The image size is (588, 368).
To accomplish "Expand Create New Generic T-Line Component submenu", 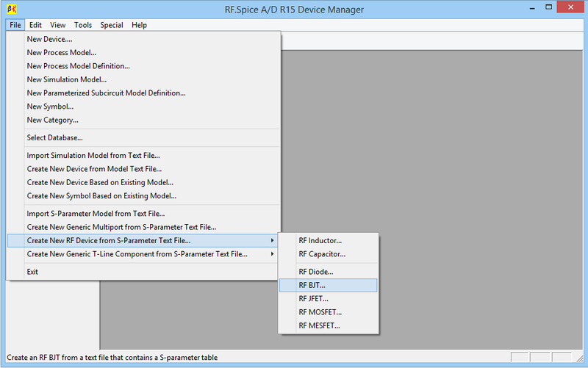I will coord(143,253).
